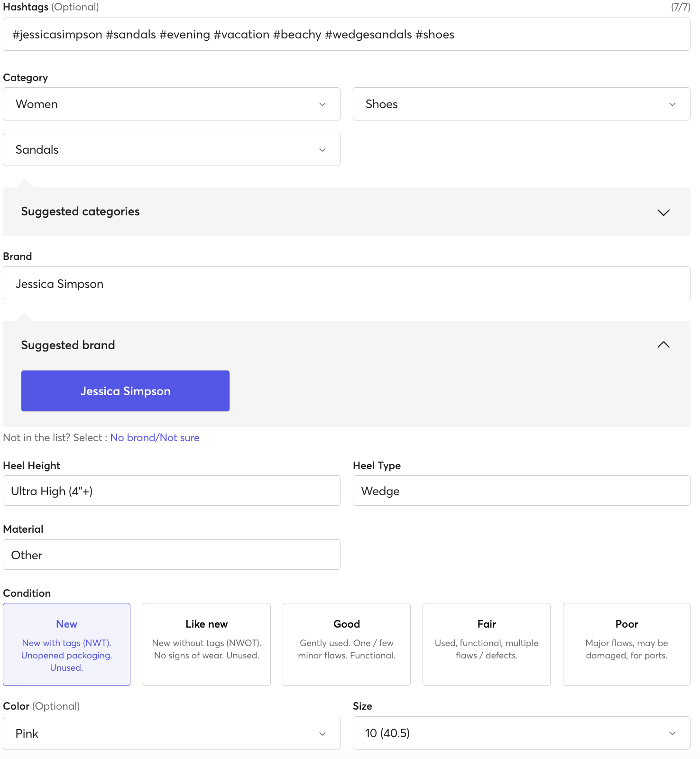
Task: Expand the Suggested categories section
Action: click(x=663, y=212)
